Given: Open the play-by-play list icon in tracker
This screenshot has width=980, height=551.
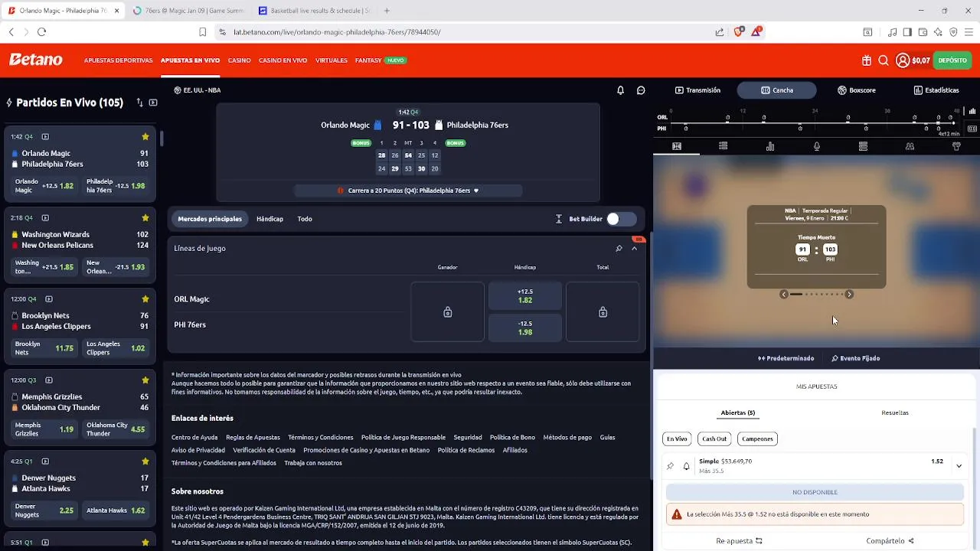Looking at the screenshot, I should tap(724, 146).
